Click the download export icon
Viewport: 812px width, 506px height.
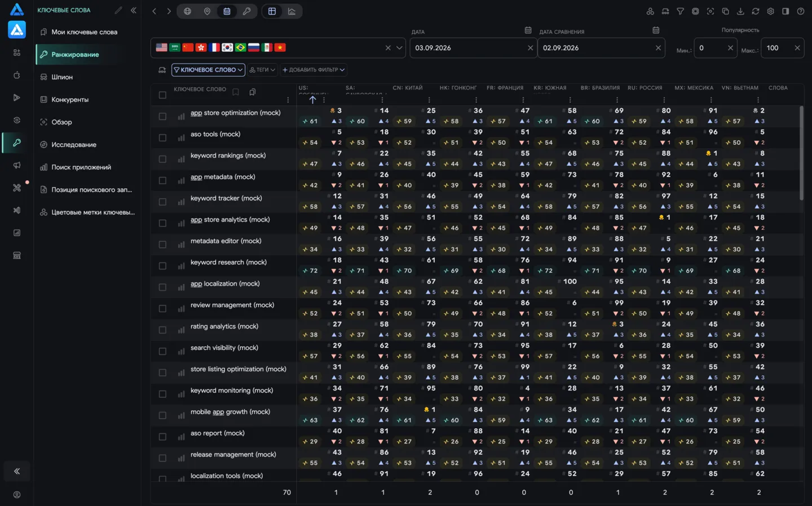tap(740, 11)
